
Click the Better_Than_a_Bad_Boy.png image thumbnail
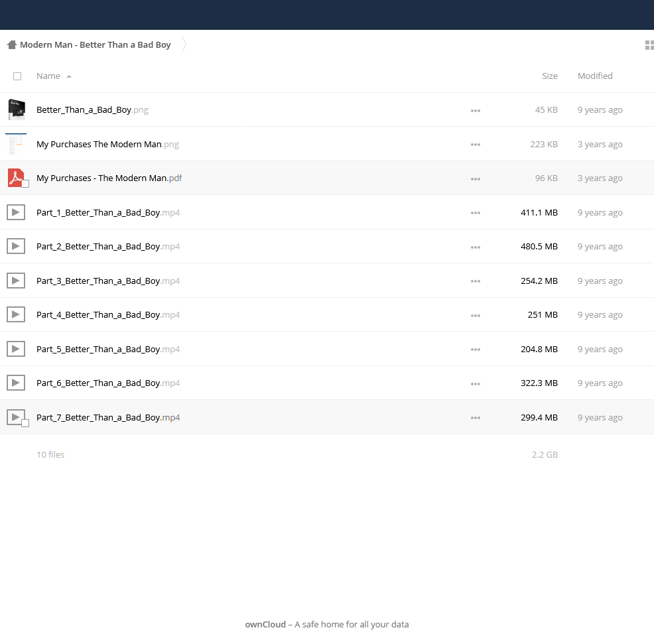coord(17,109)
